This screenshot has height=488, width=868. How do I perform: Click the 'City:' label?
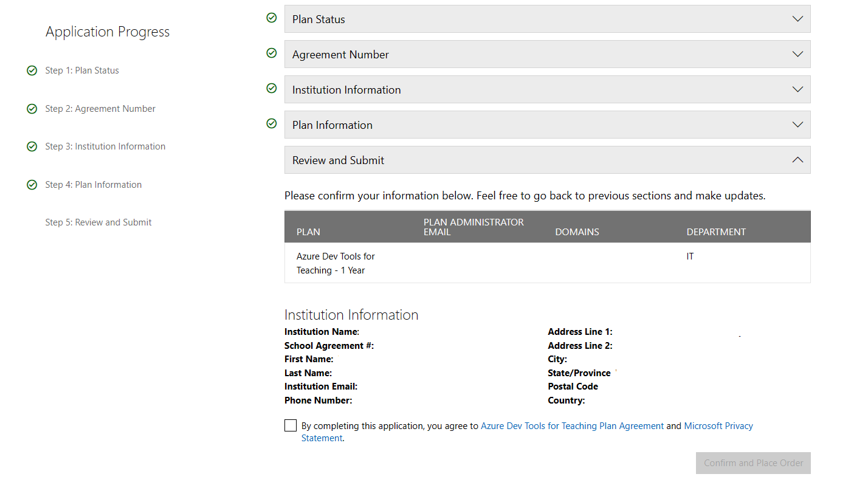pyautogui.click(x=557, y=359)
